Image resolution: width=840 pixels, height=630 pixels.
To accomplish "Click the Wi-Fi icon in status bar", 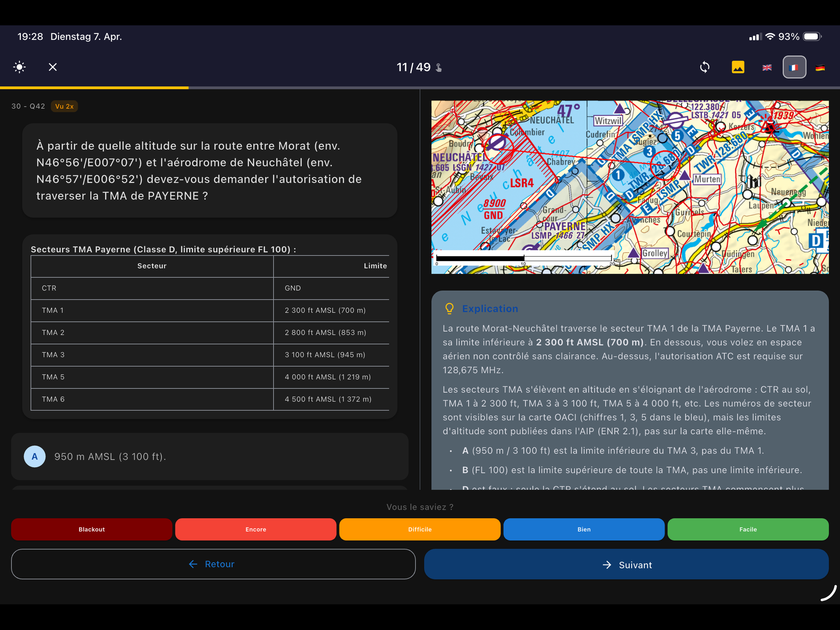I will (x=770, y=36).
